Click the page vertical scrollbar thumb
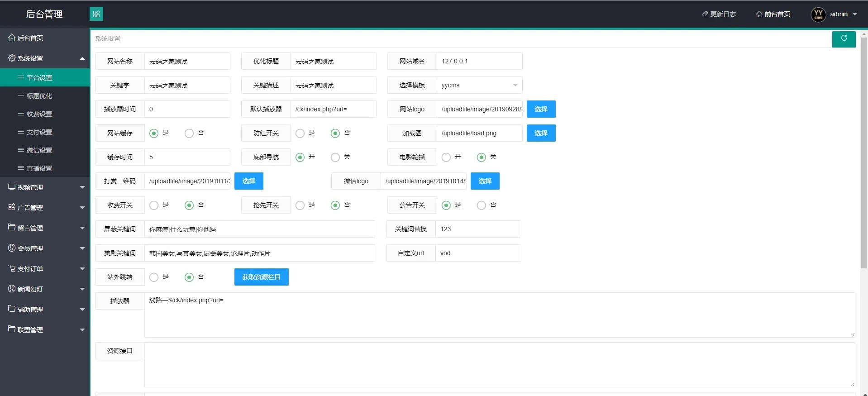Screen dimensions: 868x396 tap(864, 154)
